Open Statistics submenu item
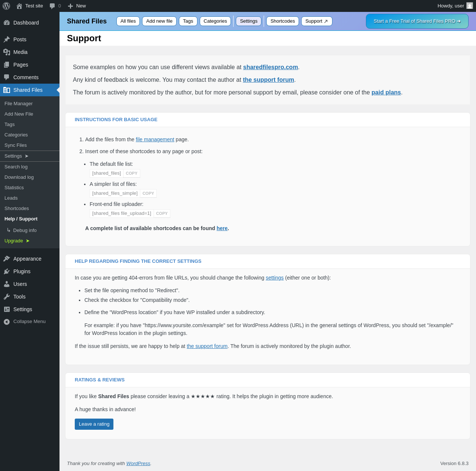The height and width of the screenshot is (471, 476). point(30,187)
